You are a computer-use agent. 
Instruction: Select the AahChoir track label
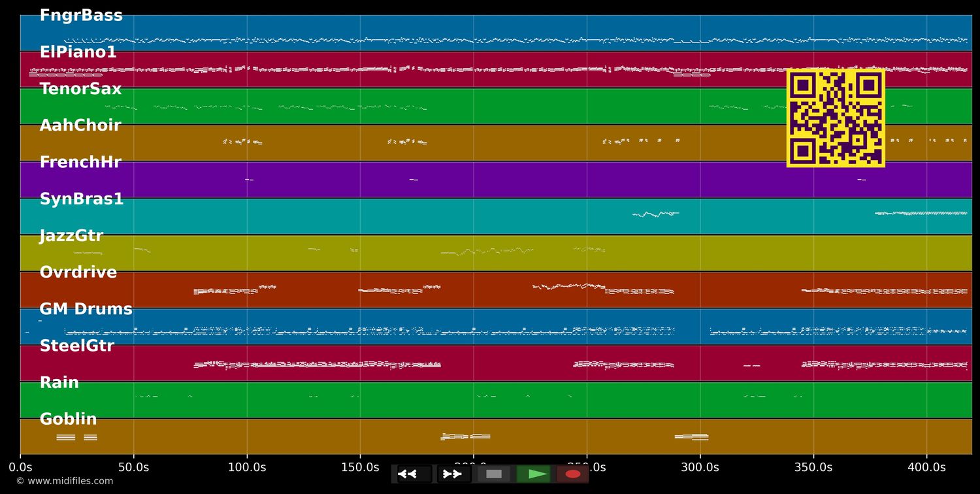coord(80,125)
